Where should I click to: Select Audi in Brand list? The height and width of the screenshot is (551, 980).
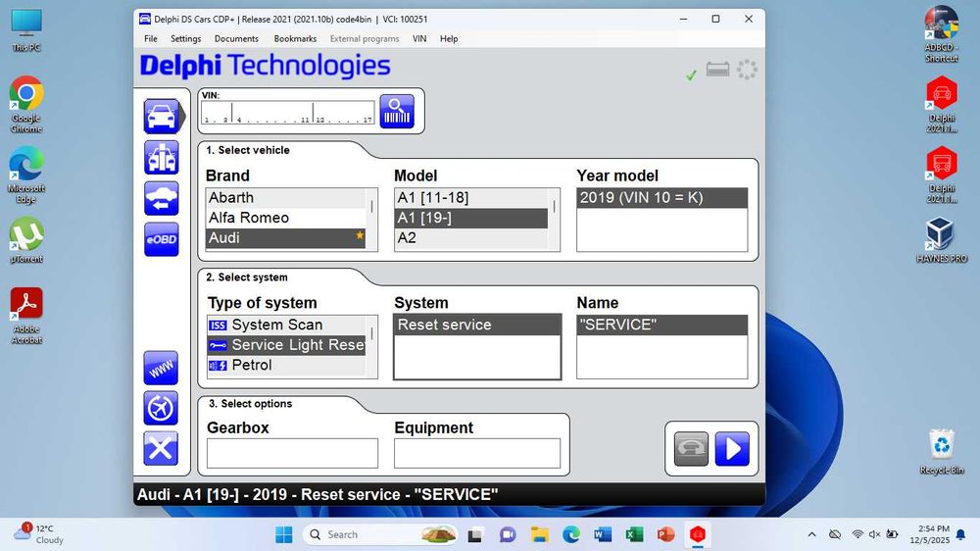pyautogui.click(x=285, y=237)
